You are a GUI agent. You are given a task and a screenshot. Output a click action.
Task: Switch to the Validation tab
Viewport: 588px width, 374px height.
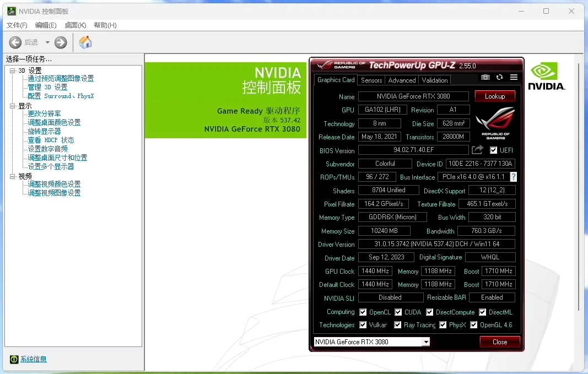pos(435,80)
